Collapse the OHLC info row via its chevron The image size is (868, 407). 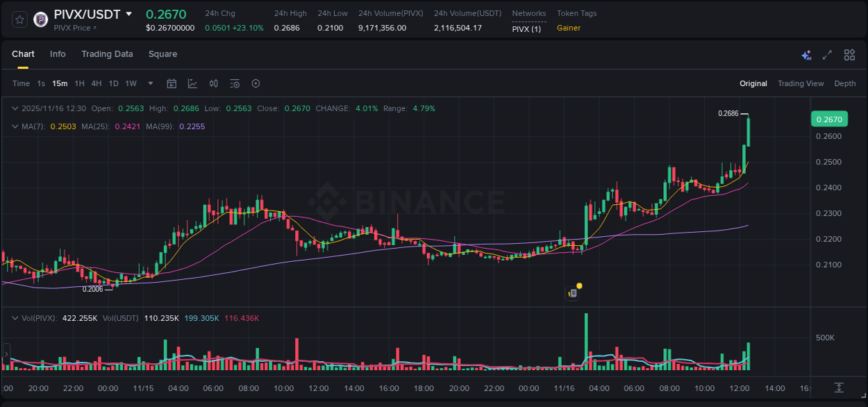pos(15,108)
